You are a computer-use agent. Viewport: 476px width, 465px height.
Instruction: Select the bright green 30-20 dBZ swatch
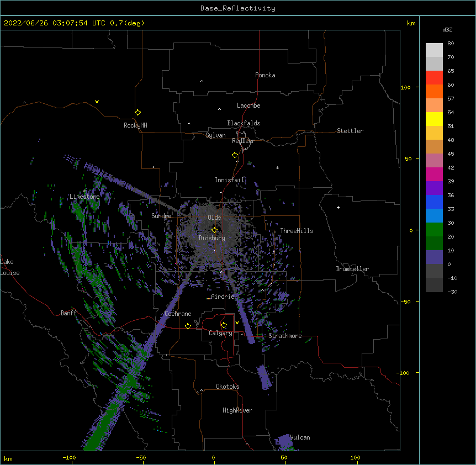pyautogui.click(x=434, y=230)
